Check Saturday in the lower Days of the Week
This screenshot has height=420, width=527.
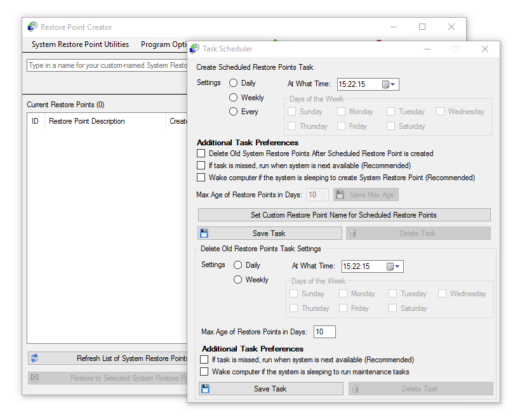392,308
